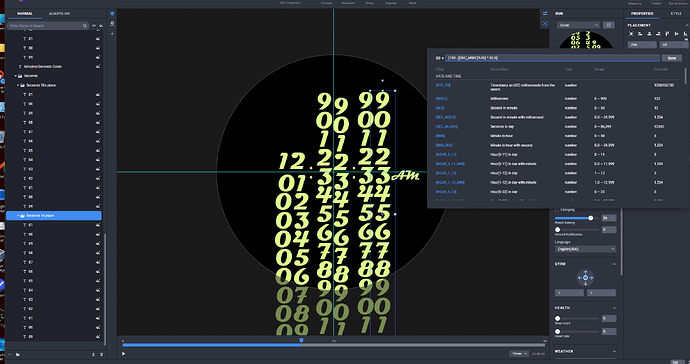Image resolution: width=690 pixels, height=364 pixels.
Task: Click the fifth placement alignment icon
Action: [668, 34]
